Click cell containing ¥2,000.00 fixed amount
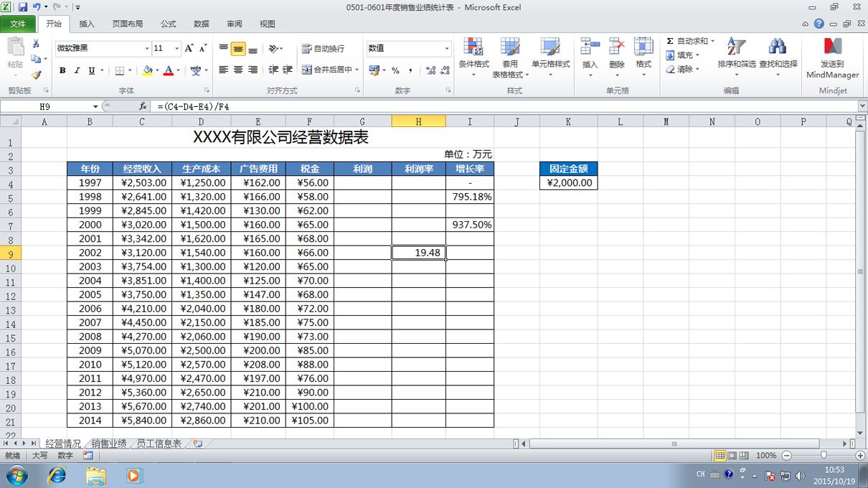868x488 pixels. coord(569,182)
